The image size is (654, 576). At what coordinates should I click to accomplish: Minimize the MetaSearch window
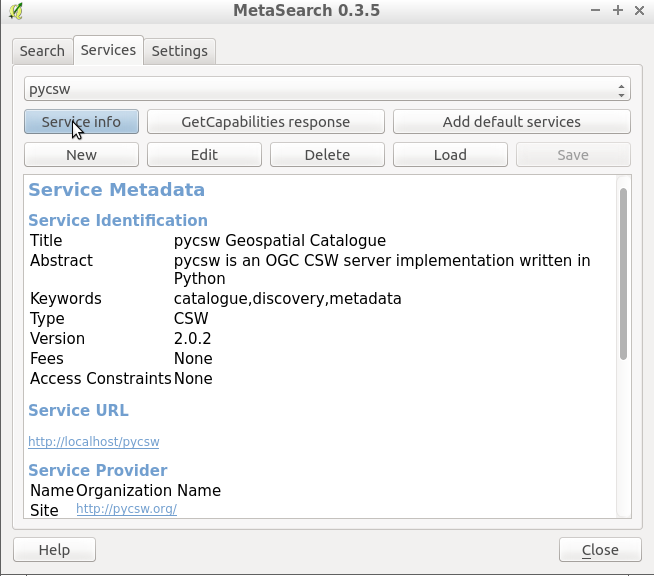(x=596, y=10)
